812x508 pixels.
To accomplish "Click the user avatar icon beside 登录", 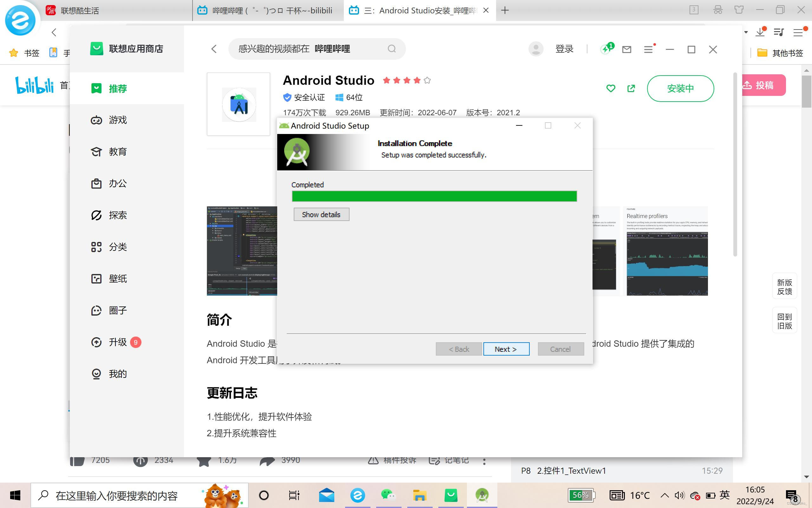I will click(536, 49).
